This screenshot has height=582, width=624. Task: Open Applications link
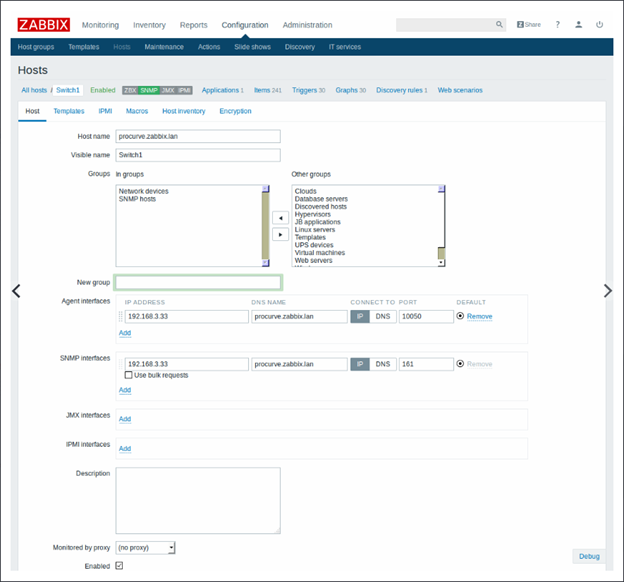(222, 90)
